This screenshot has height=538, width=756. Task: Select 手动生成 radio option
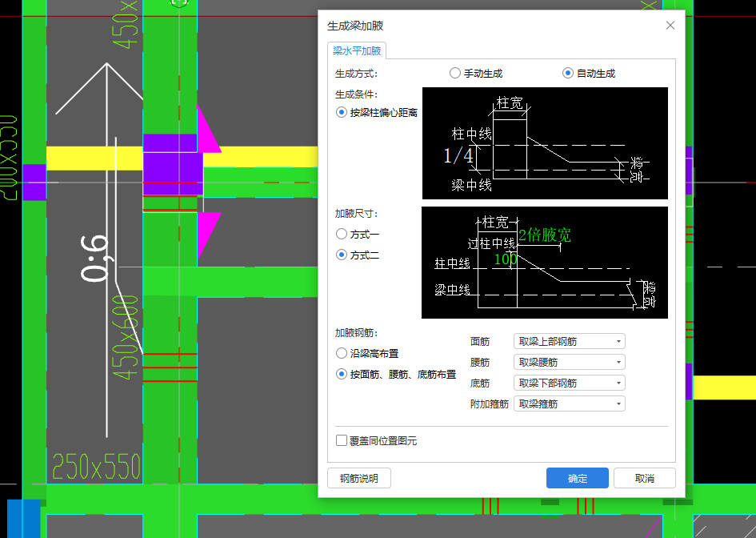point(476,74)
